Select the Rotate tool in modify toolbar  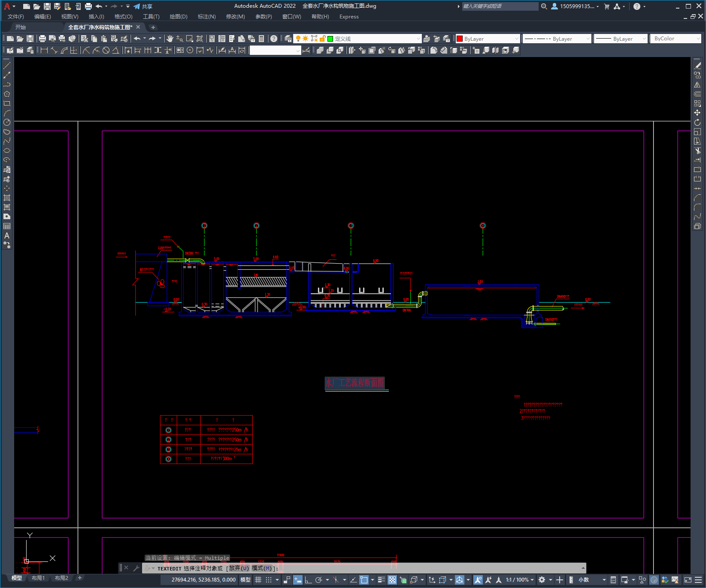697,122
